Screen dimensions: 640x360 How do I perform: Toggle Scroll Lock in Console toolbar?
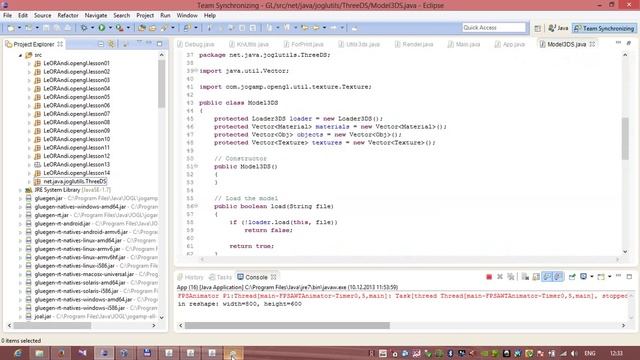pos(536,277)
